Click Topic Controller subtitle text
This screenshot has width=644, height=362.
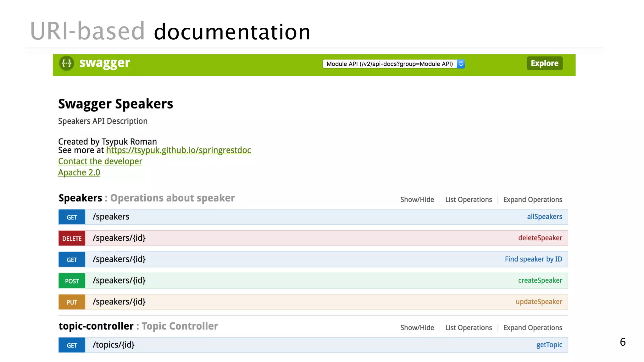pos(180,326)
